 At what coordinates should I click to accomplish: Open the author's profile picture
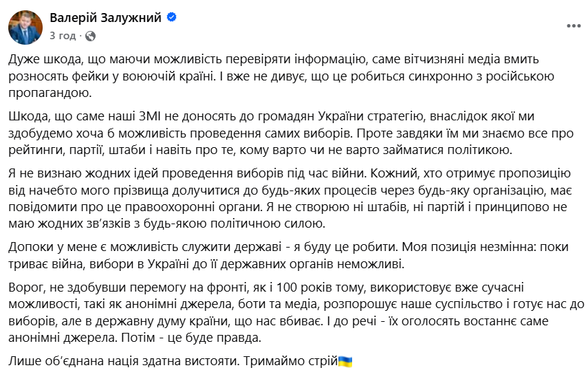pyautogui.click(x=25, y=26)
